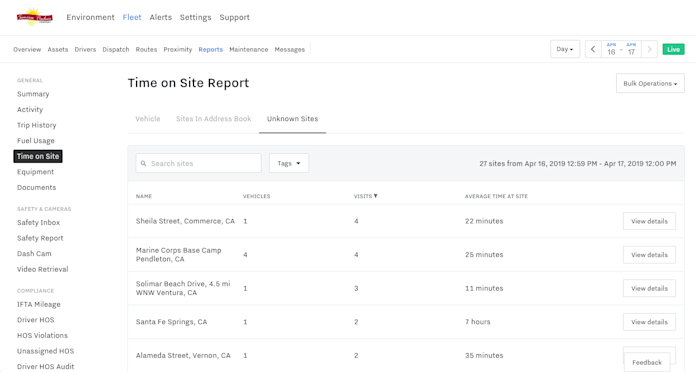Go to Proximity section

pyautogui.click(x=178, y=49)
